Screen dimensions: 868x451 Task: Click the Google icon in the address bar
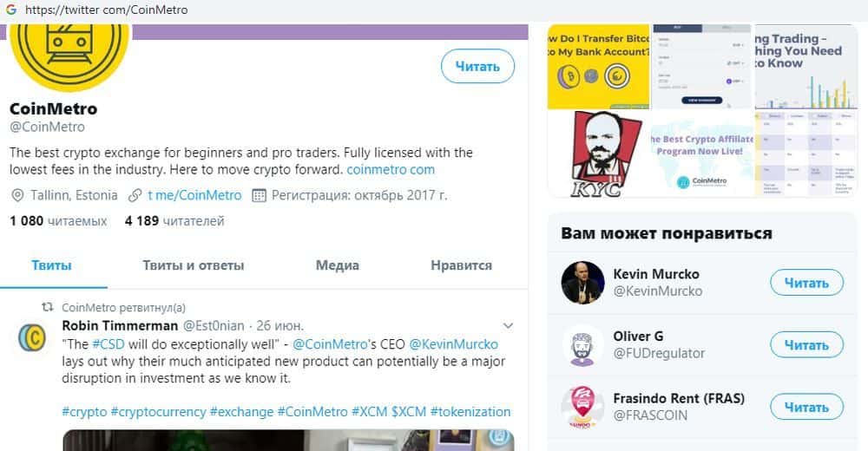click(10, 10)
